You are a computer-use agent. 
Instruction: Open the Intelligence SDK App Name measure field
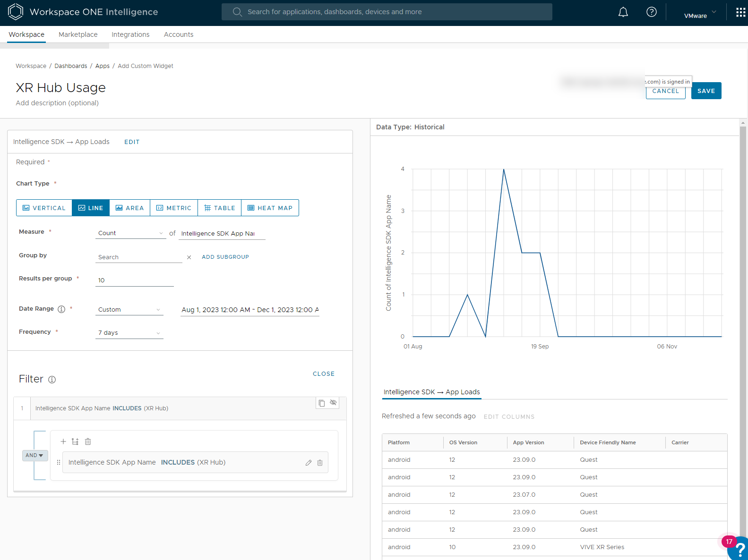222,234
